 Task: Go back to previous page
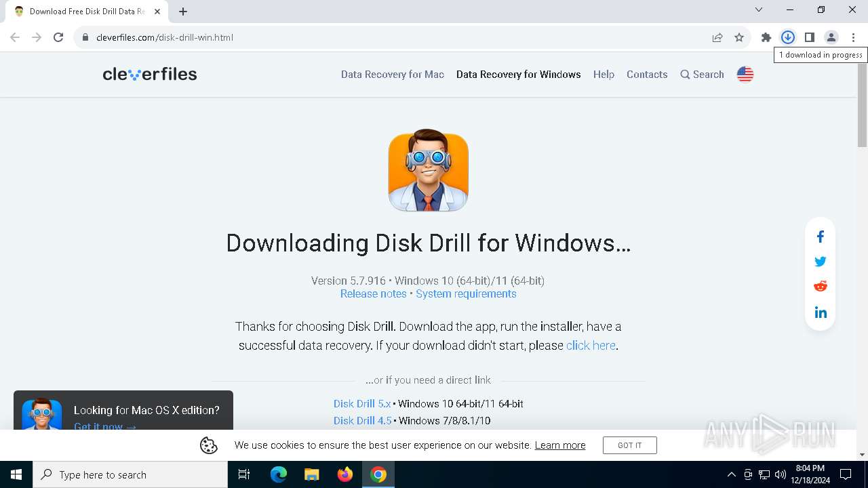pos(15,37)
